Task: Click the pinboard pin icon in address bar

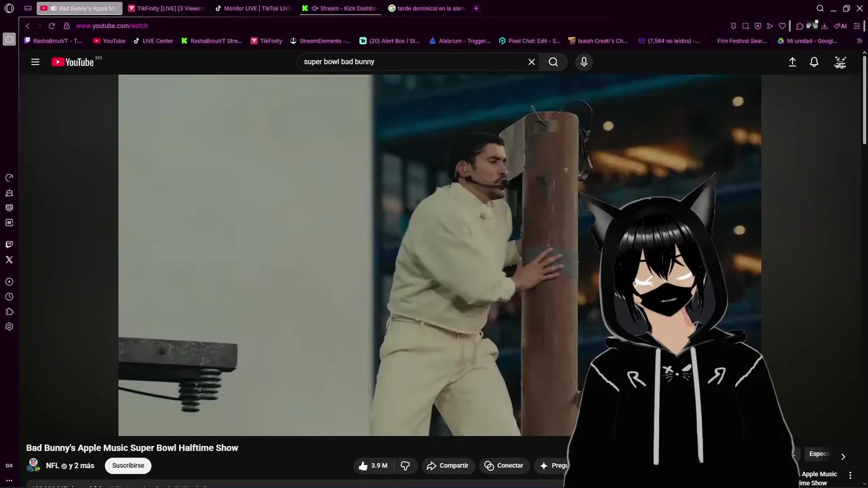Action: click(733, 26)
